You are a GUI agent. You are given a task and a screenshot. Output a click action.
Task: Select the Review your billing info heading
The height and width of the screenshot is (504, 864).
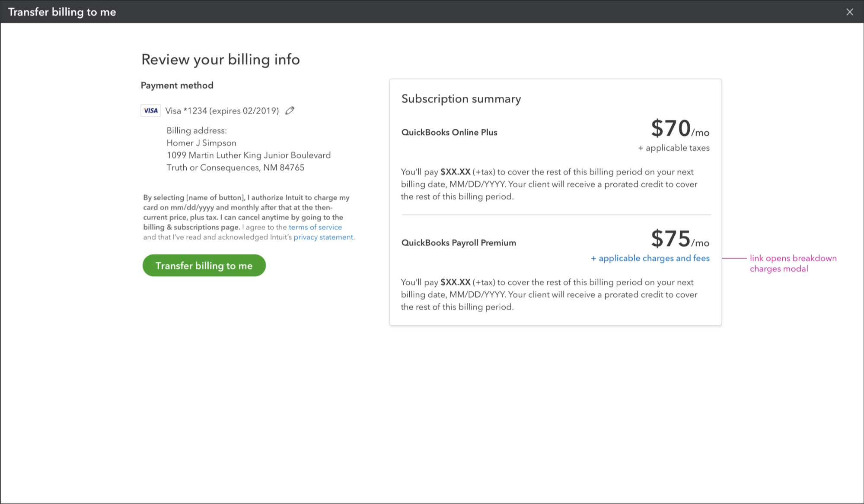point(220,60)
